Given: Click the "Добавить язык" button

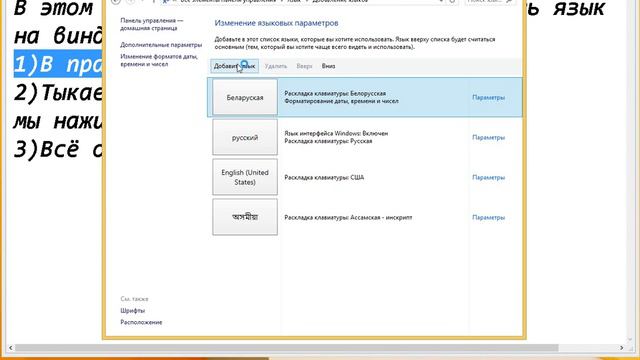Looking at the screenshot, I should tap(235, 66).
